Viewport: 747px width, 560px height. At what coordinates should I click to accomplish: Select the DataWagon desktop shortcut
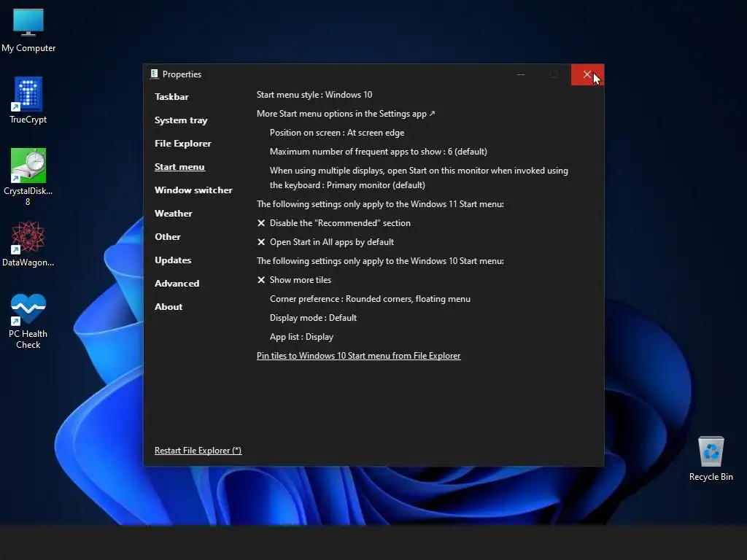[x=28, y=244]
